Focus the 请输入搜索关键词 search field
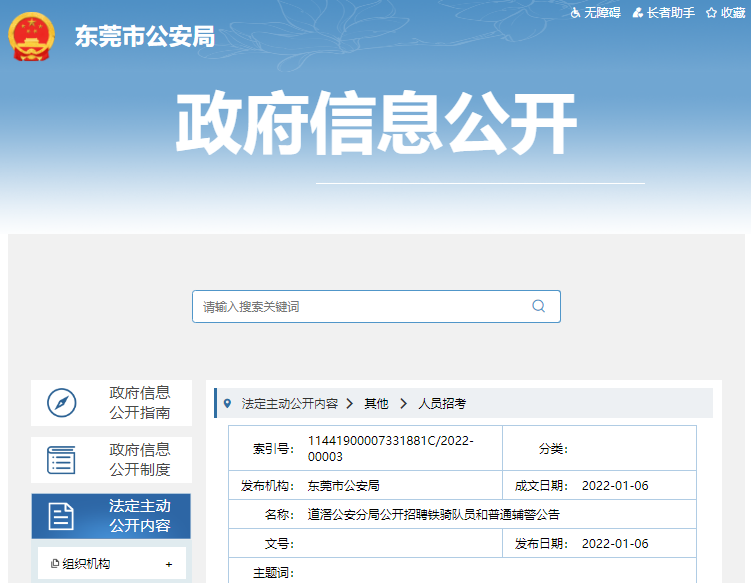The width and height of the screenshot is (751, 583). 360,306
